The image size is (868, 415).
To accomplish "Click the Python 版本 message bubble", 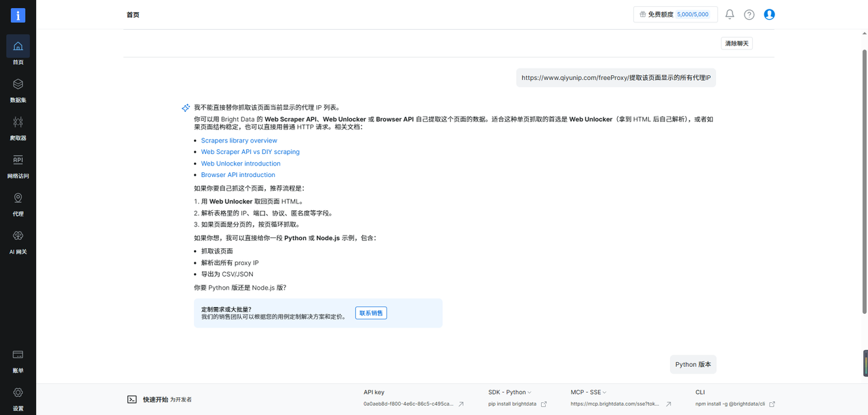I will point(693,364).
